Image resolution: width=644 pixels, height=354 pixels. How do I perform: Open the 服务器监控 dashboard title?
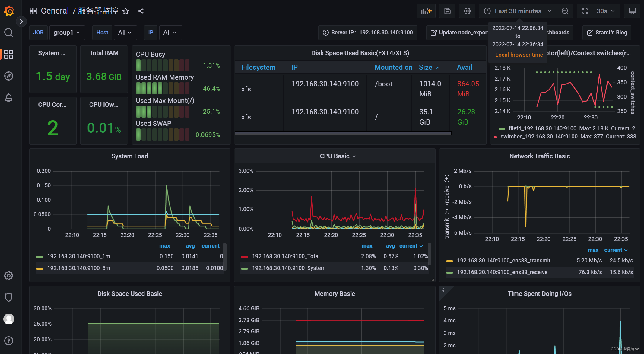(98, 11)
